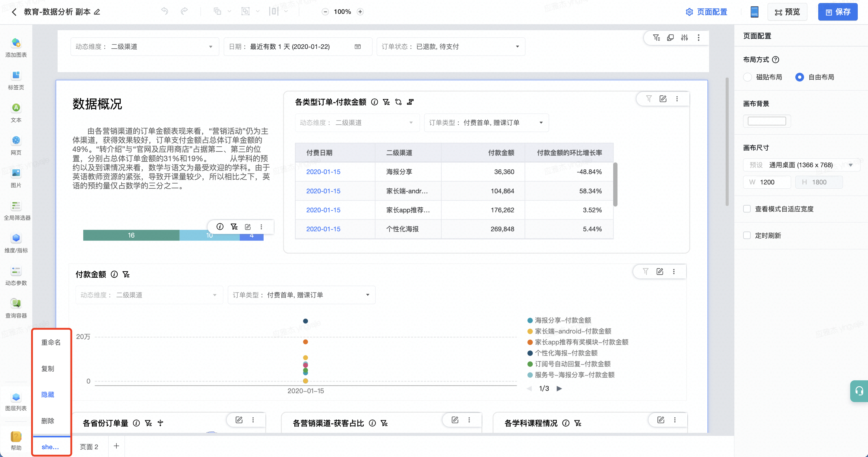Open 动态维度 dropdown in 付款金额 chart
Screen dimensions: 868x457
(149, 295)
